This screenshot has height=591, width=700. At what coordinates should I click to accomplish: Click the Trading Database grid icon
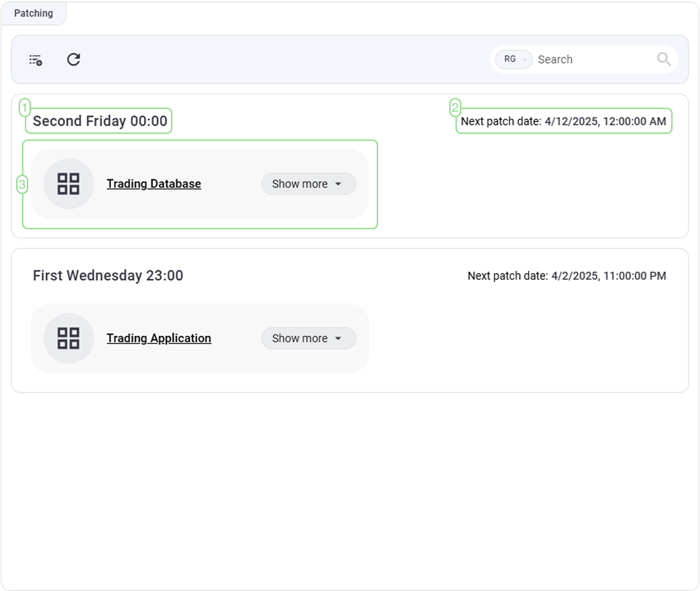69,184
